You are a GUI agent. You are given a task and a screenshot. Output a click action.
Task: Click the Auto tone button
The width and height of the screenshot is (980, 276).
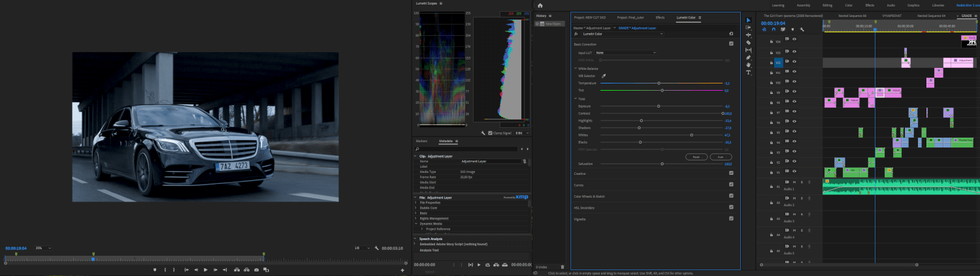(721, 157)
